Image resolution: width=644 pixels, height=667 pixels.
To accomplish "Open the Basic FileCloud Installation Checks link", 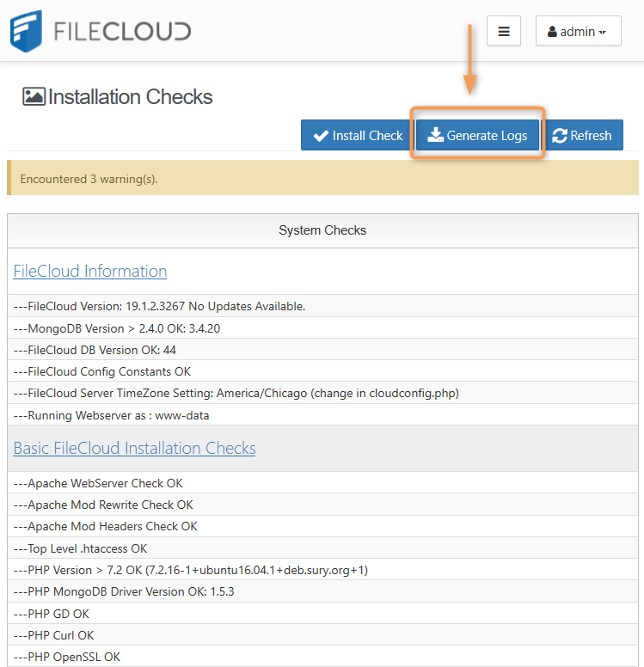I will coord(134,449).
